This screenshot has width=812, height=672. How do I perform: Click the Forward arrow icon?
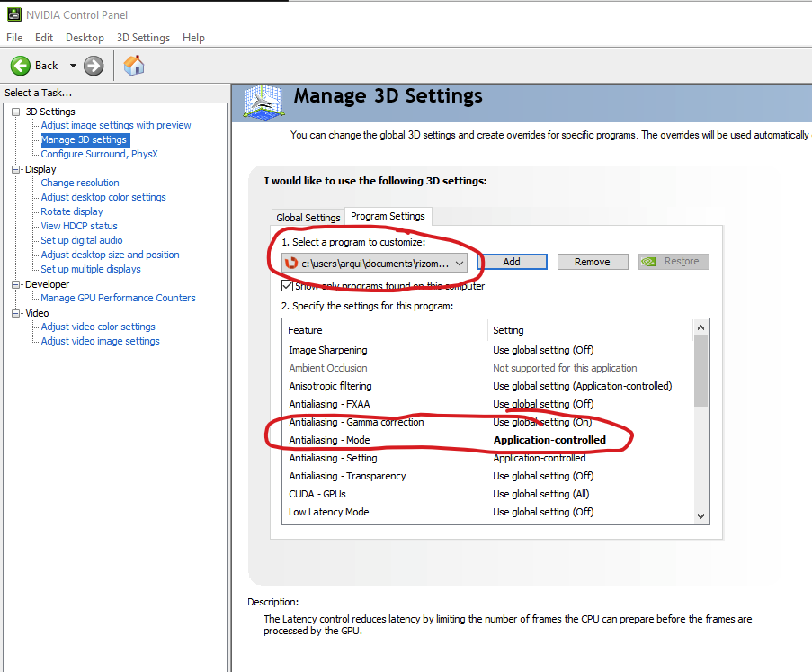click(x=94, y=66)
